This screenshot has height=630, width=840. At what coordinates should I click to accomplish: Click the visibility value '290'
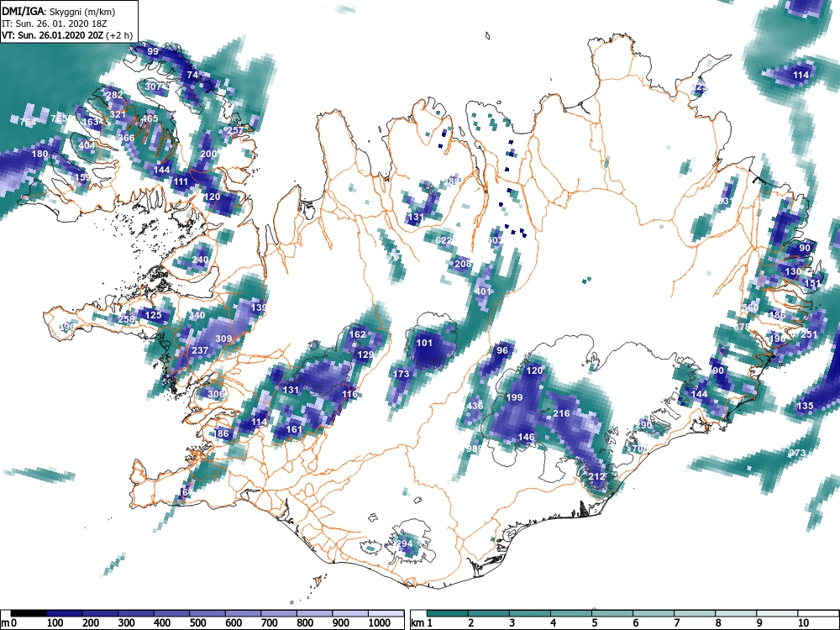pos(644,425)
